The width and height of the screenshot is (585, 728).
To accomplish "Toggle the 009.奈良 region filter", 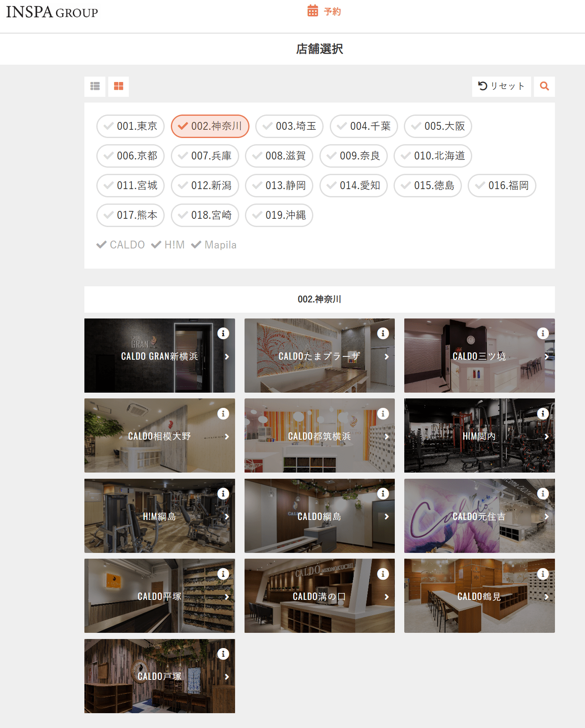I will 354,156.
